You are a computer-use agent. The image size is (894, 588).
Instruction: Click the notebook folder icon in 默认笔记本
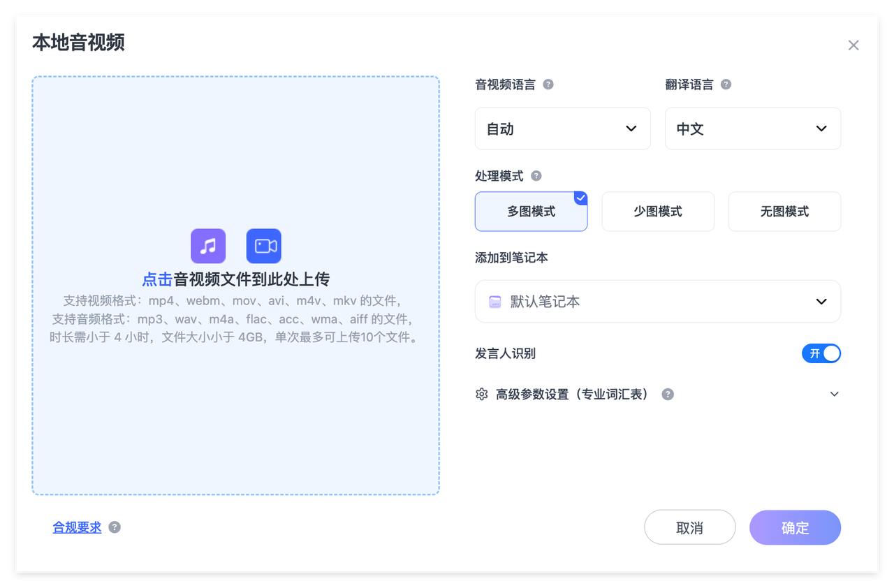click(495, 302)
